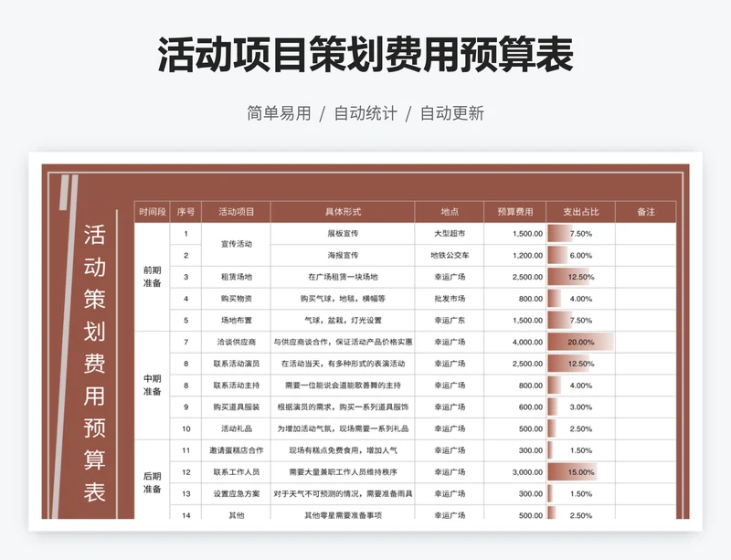Image resolution: width=731 pixels, height=560 pixels.
Task: Select the 设置应急方案 cell
Action: tap(237, 494)
